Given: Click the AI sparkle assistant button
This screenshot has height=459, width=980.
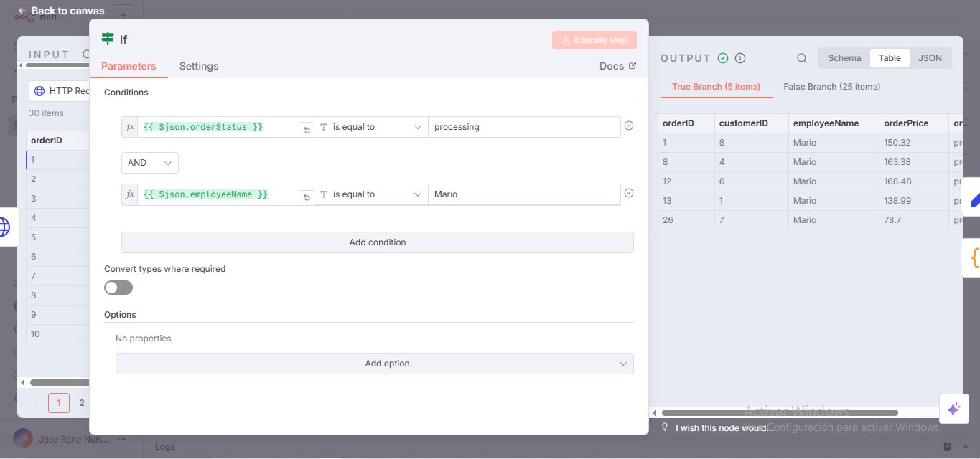Looking at the screenshot, I should click(x=954, y=409).
